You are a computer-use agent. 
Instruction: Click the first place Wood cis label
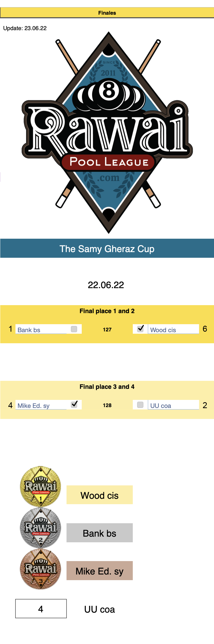pyautogui.click(x=100, y=495)
